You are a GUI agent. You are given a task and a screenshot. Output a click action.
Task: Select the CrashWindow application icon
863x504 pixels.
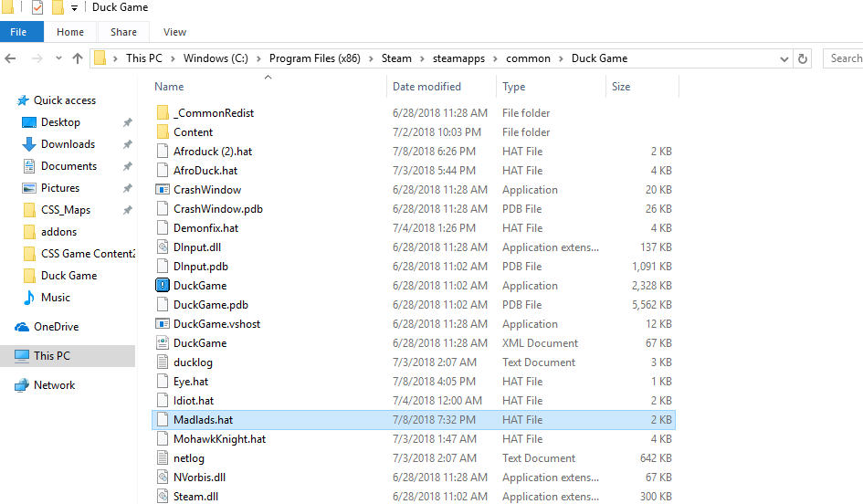tap(163, 190)
